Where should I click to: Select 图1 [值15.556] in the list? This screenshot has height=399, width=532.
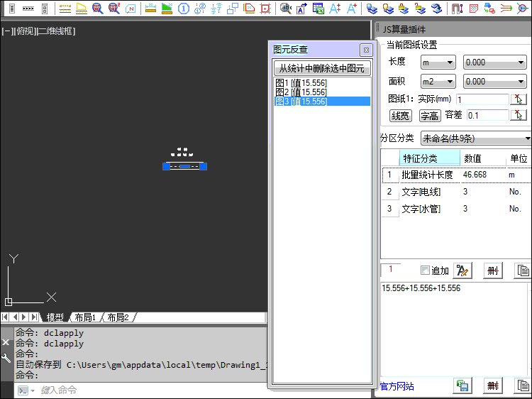pyautogui.click(x=301, y=83)
